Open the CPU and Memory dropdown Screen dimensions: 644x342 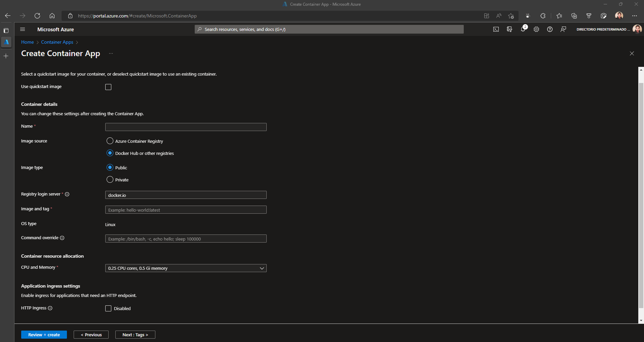tap(262, 268)
